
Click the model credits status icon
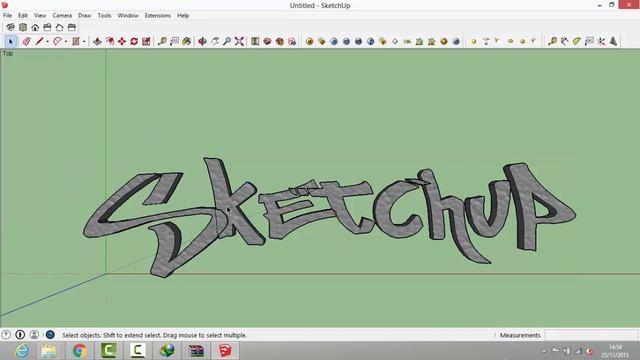(x=20, y=335)
